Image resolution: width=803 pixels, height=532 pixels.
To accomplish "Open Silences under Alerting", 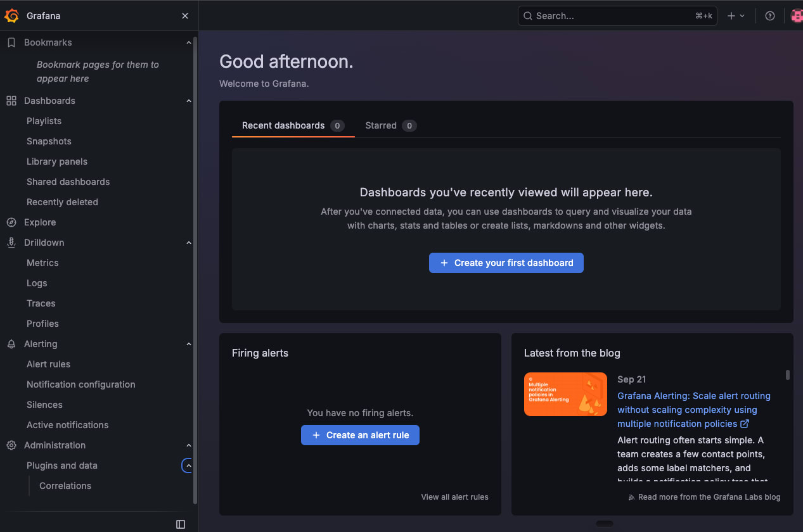I will click(x=44, y=405).
